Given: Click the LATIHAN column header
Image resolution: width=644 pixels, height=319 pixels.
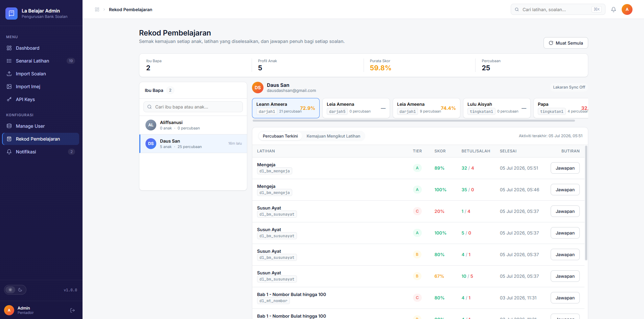Looking at the screenshot, I should [266, 151].
